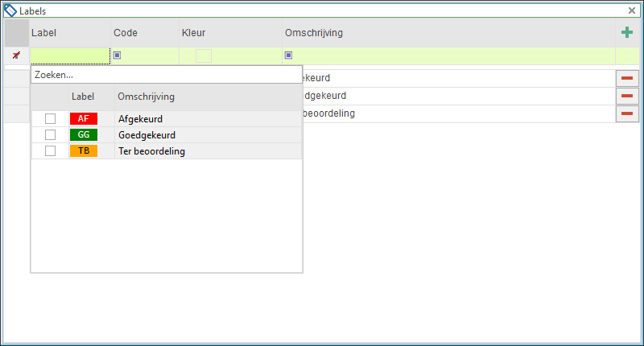Tick the checkbox for Ter beoordeling

[x=50, y=150]
